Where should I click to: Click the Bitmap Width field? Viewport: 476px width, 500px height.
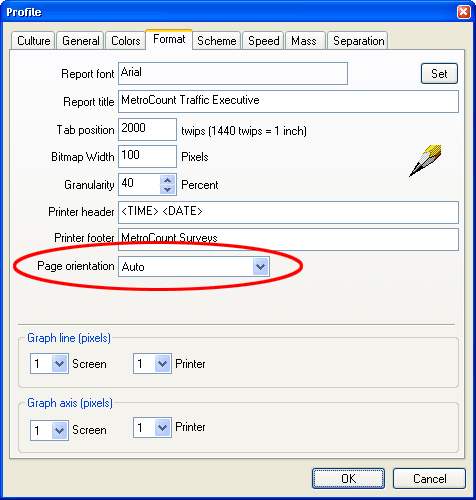click(x=147, y=156)
